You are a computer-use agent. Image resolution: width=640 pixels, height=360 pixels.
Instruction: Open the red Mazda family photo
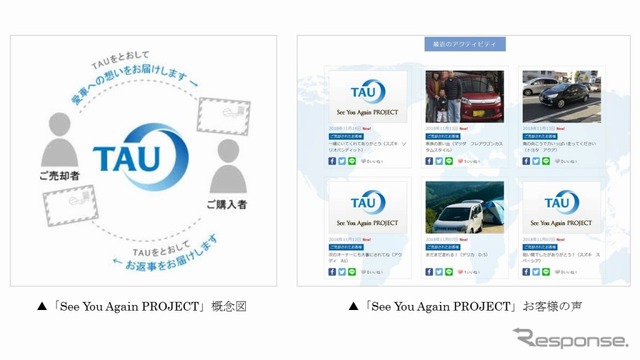[x=464, y=96]
